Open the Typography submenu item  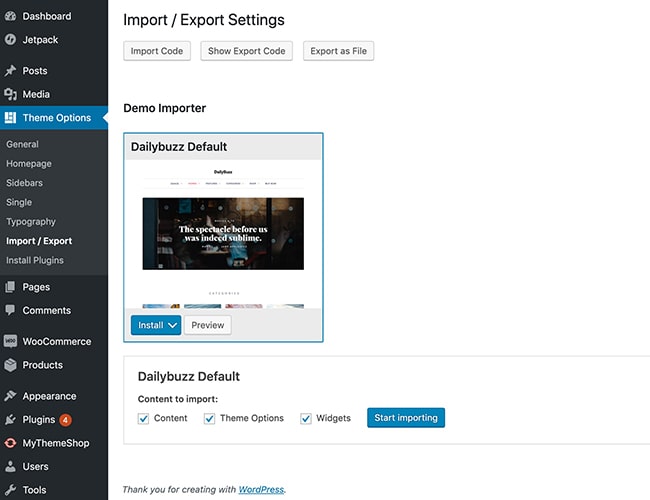coord(31,222)
